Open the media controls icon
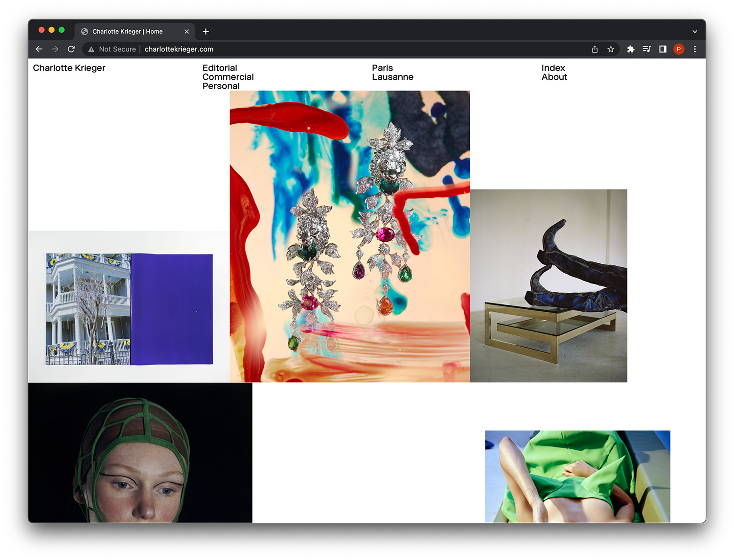Screen dimensions: 734x560 pos(646,49)
